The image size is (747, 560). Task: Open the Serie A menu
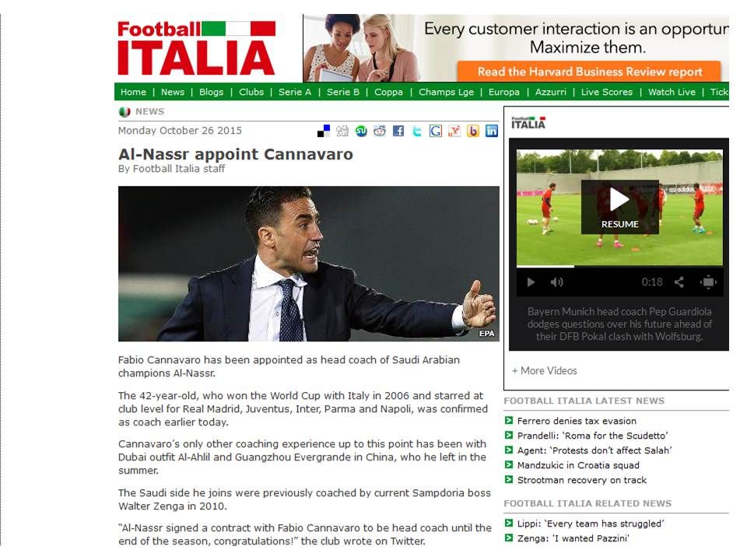(295, 92)
